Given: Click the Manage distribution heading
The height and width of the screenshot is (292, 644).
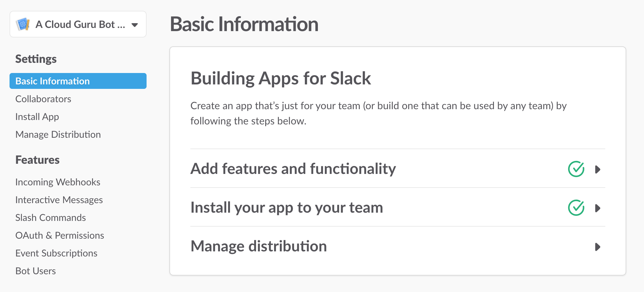Looking at the screenshot, I should coord(259,246).
